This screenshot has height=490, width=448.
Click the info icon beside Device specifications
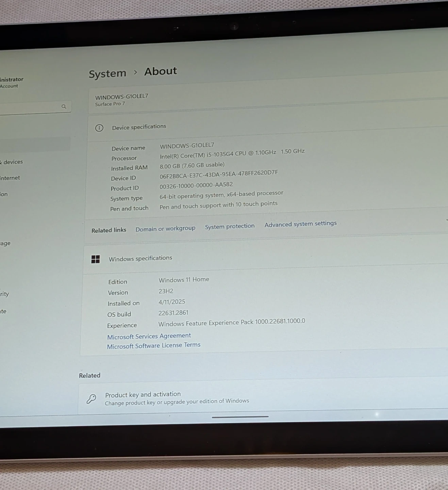(x=99, y=128)
